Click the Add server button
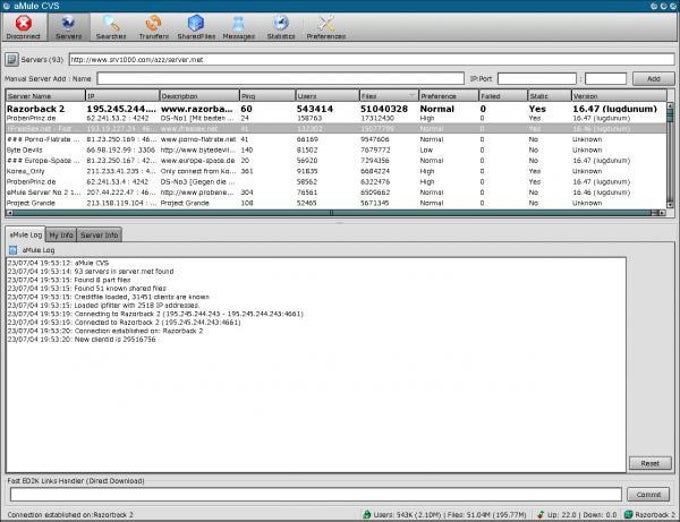Screen dimensions: 680x522 653,78
